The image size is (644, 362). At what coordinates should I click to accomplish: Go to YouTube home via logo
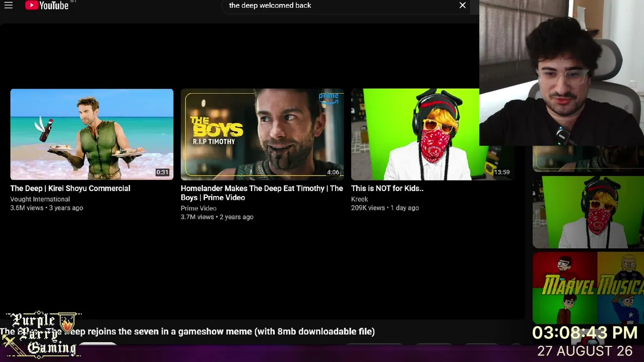[x=47, y=6]
